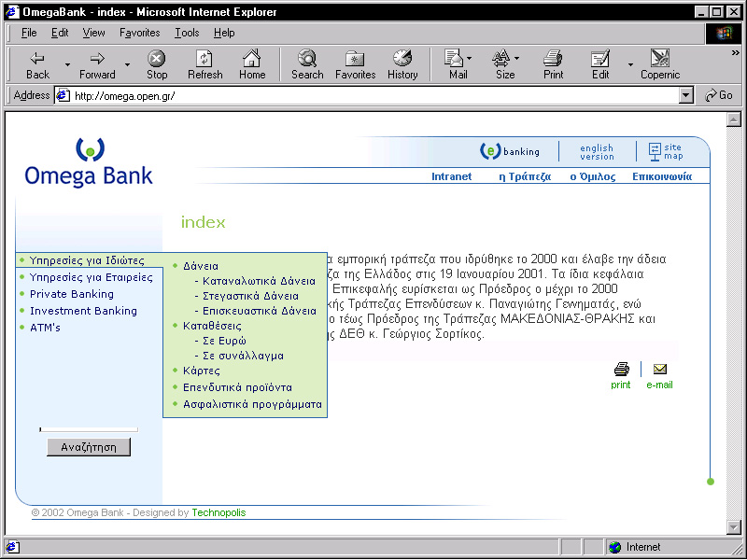The width and height of the screenshot is (747, 560).
Task: Open the Investment Banking menu item
Action: [83, 311]
